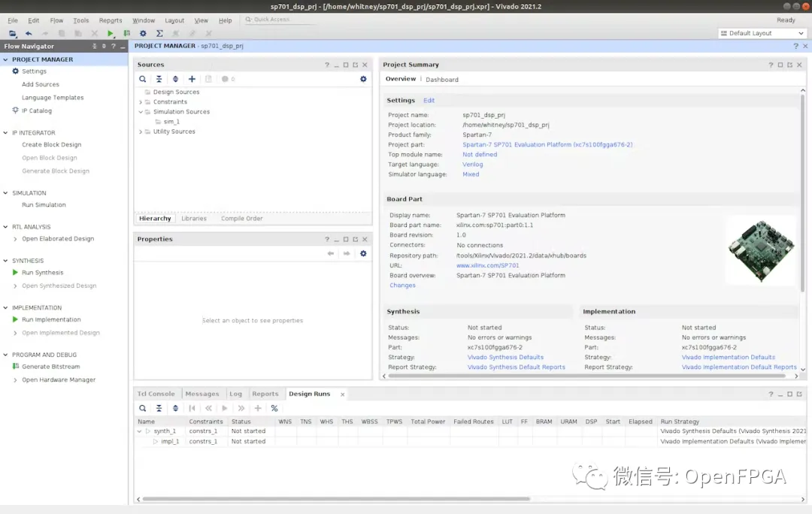Switch to Messages tab
Image resolution: width=812 pixels, height=514 pixels.
point(202,394)
